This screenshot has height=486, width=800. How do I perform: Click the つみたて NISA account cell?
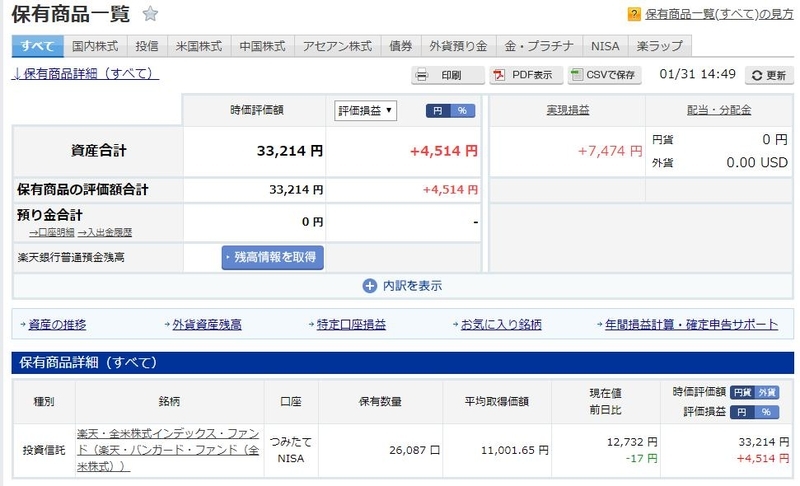291,450
